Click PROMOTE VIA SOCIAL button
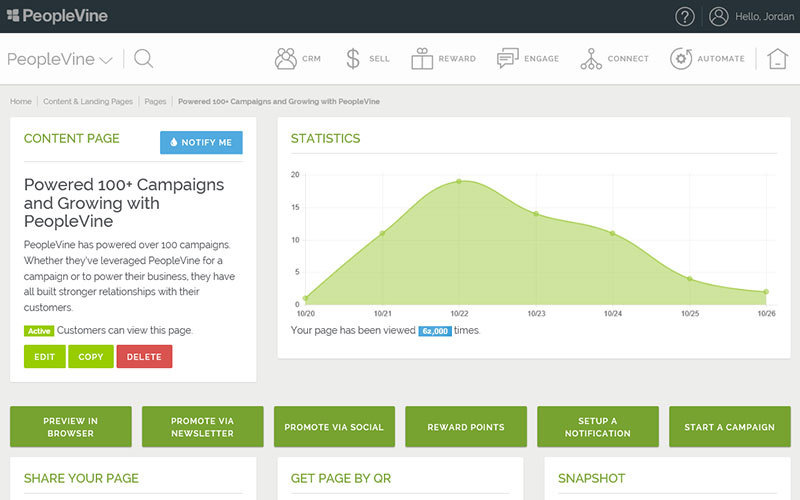Image resolution: width=800 pixels, height=500 pixels. coord(334,427)
